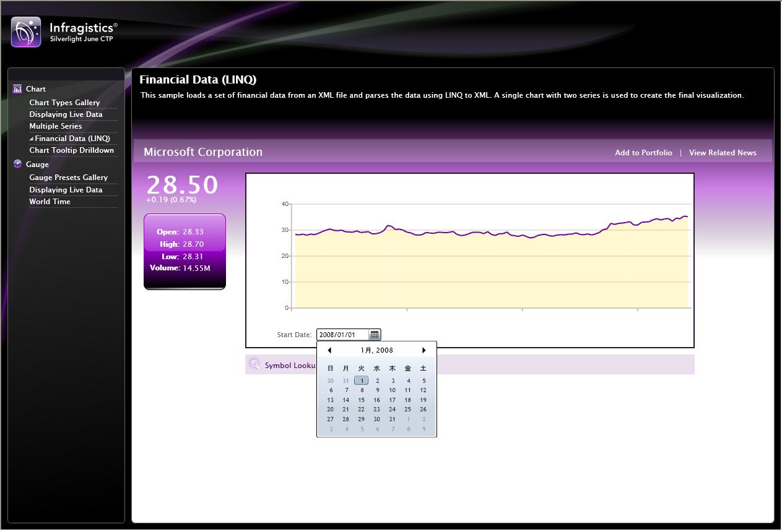
Task: Click the Gauge category header
Action: tap(37, 165)
